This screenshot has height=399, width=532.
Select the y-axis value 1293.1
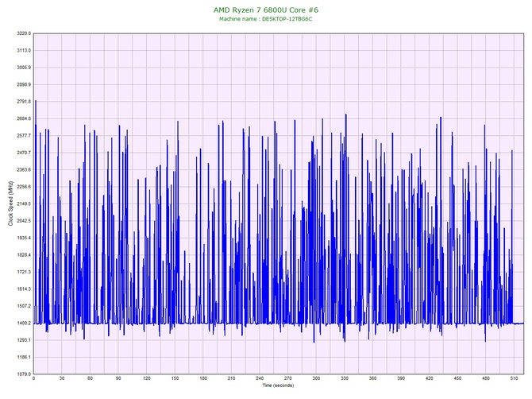(x=24, y=340)
